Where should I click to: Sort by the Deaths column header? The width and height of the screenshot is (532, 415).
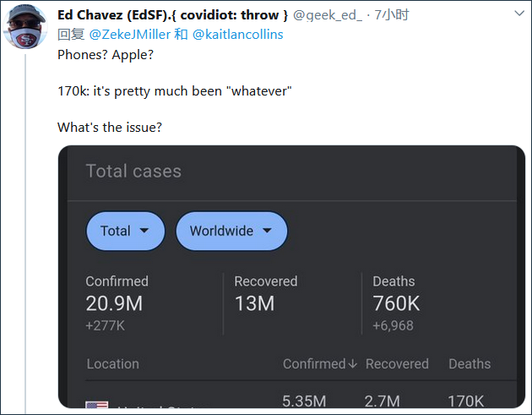point(470,364)
